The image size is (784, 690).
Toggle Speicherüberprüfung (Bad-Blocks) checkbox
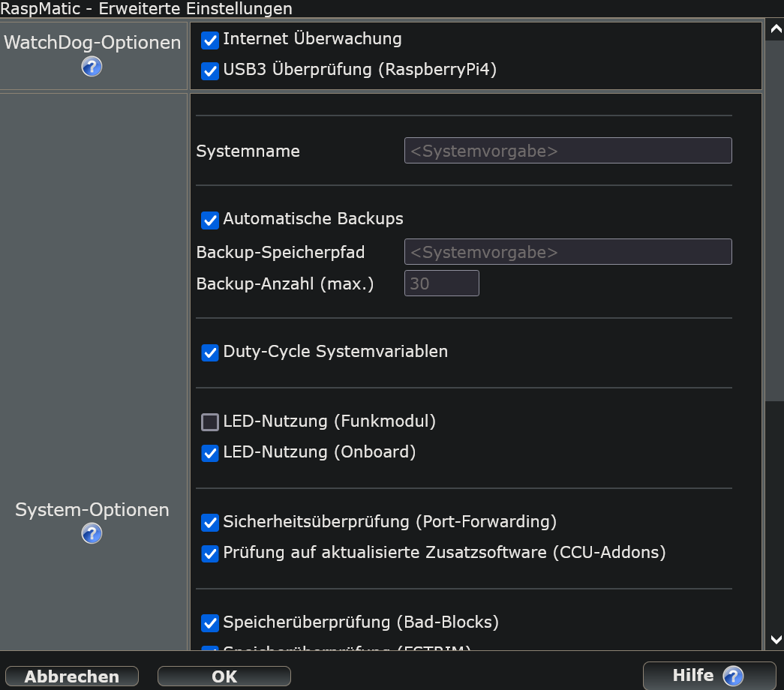point(210,623)
